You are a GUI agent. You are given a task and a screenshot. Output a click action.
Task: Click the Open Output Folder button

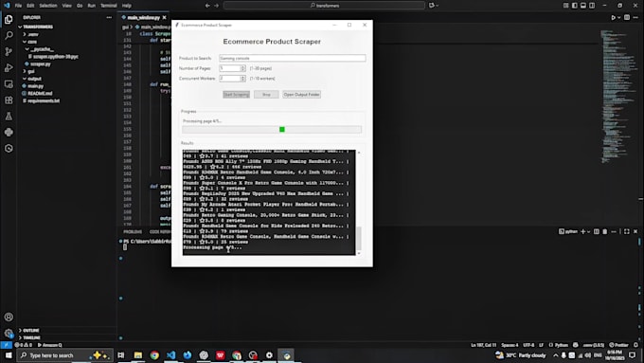(x=301, y=95)
